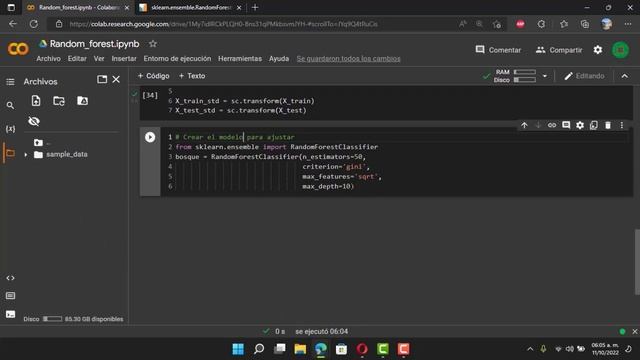Open the Herramientas menu

240,59
